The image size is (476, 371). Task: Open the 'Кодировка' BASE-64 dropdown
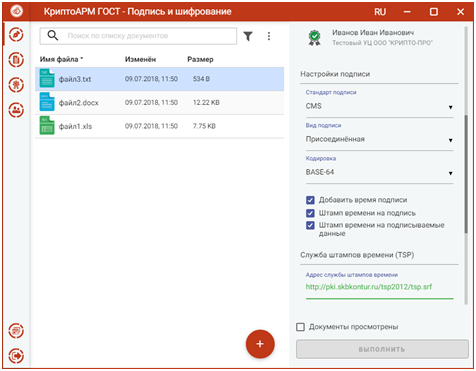379,172
